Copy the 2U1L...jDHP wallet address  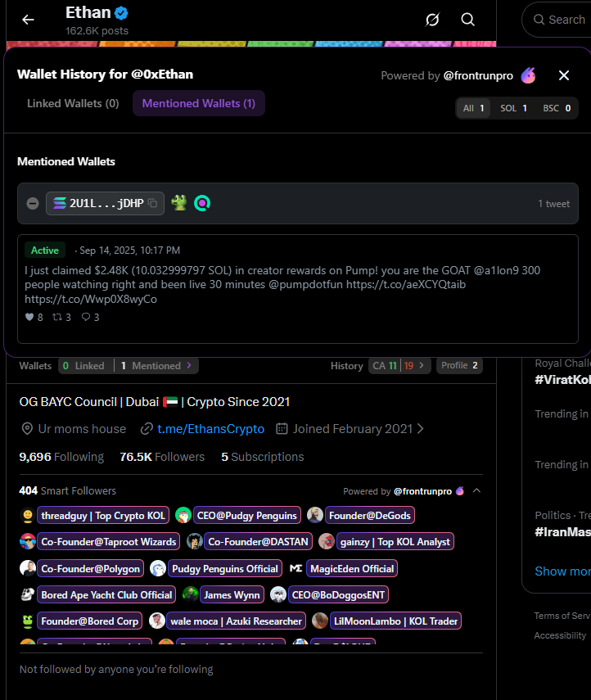coord(152,204)
